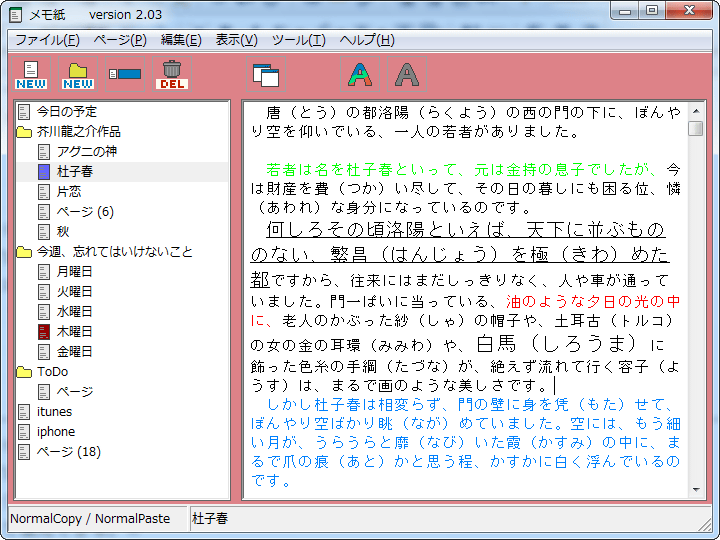This screenshot has width=720, height=540.
Task: Open the アグニの神 page
Action: [x=87, y=152]
